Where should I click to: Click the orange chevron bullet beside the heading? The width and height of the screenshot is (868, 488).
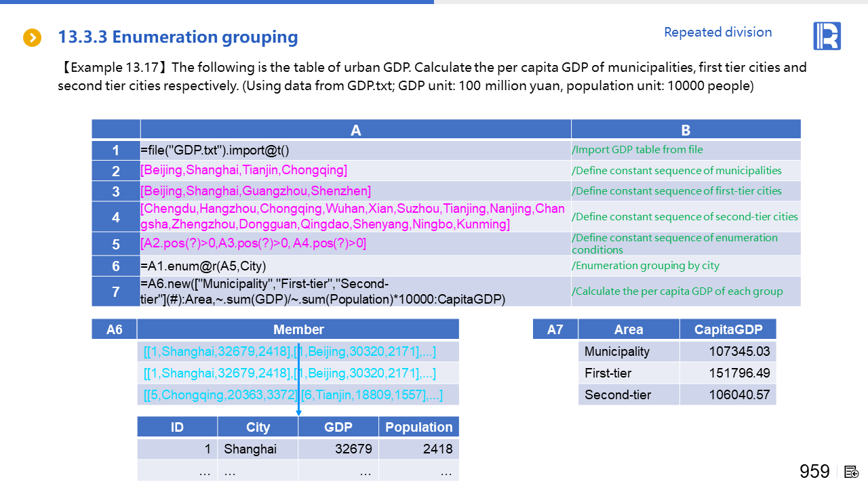click(x=32, y=37)
